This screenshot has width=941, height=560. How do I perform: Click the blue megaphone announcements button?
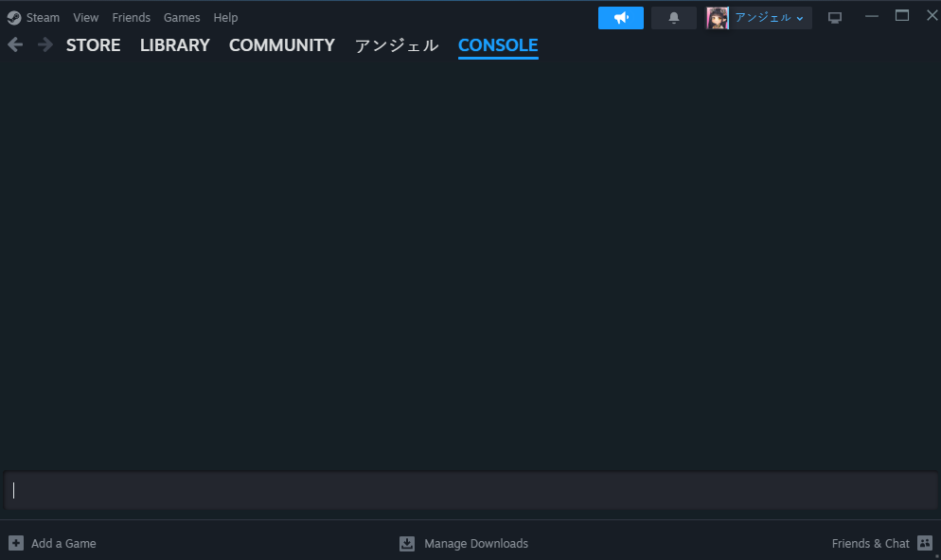click(620, 18)
